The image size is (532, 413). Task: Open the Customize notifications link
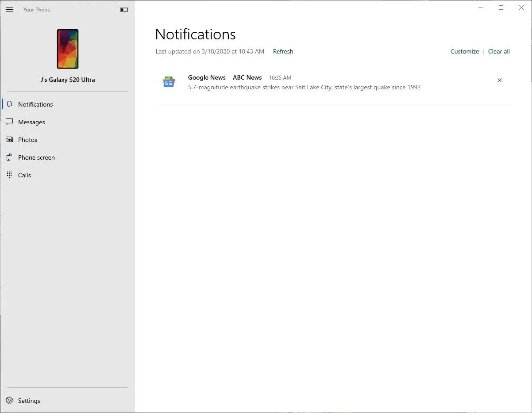tap(465, 51)
